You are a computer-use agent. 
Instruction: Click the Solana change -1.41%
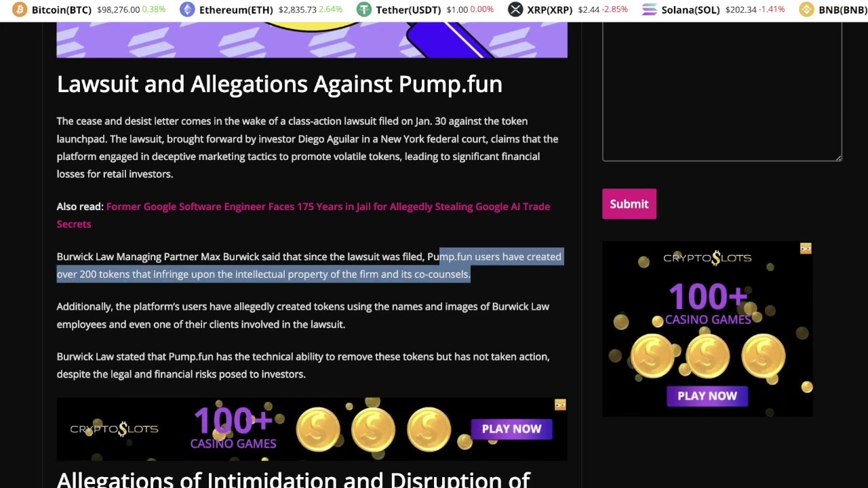click(772, 9)
